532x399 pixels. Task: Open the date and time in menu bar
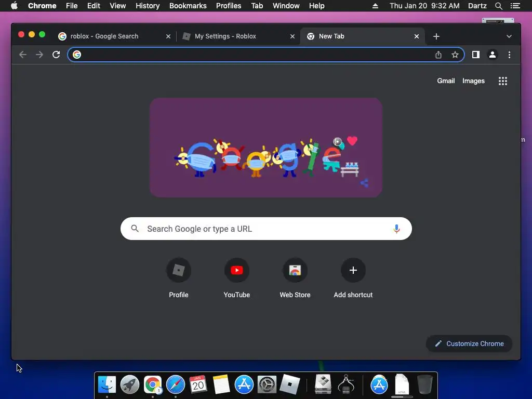(424, 6)
